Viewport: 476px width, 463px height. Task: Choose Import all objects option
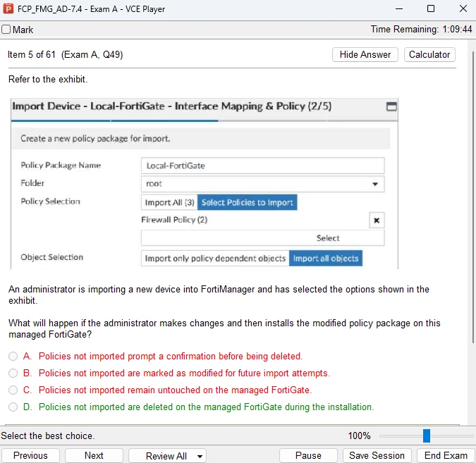326,258
